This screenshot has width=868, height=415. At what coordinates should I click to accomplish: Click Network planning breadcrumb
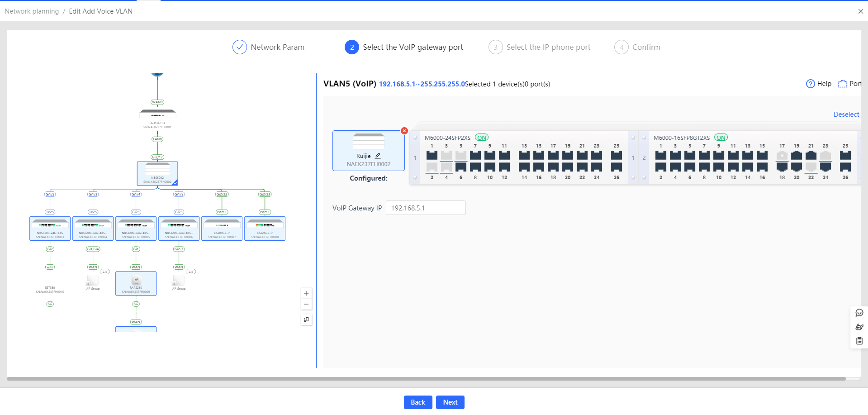pyautogui.click(x=32, y=11)
